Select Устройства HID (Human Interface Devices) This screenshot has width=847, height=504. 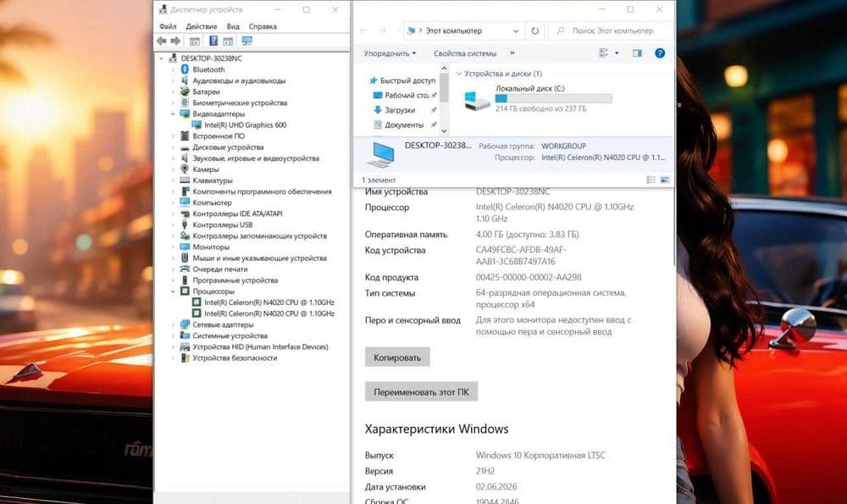(x=260, y=346)
